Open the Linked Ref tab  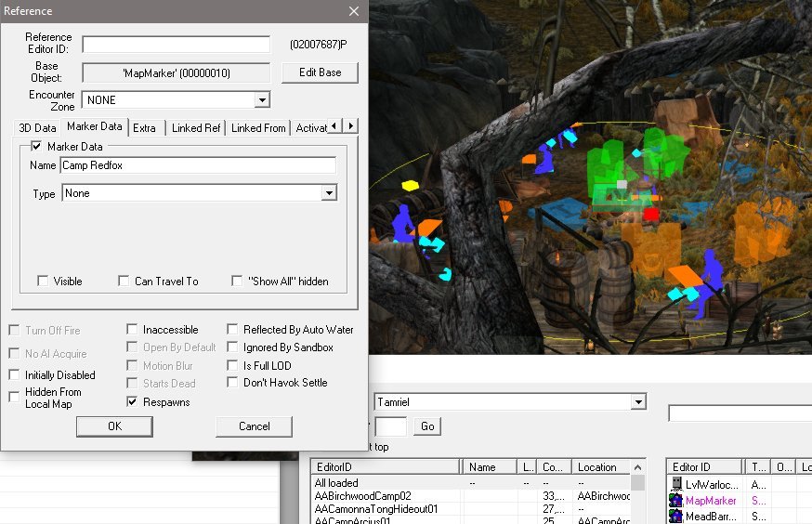pos(196,128)
